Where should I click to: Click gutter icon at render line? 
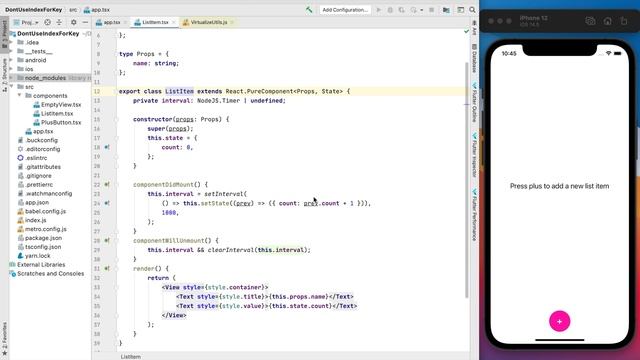(107, 269)
